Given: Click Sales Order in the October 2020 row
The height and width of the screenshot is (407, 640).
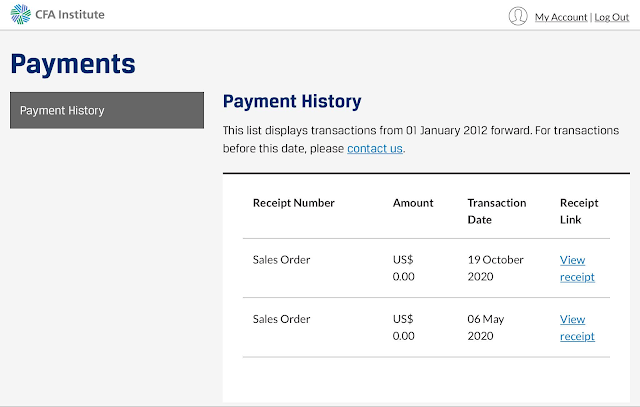Looking at the screenshot, I should coord(282,260).
